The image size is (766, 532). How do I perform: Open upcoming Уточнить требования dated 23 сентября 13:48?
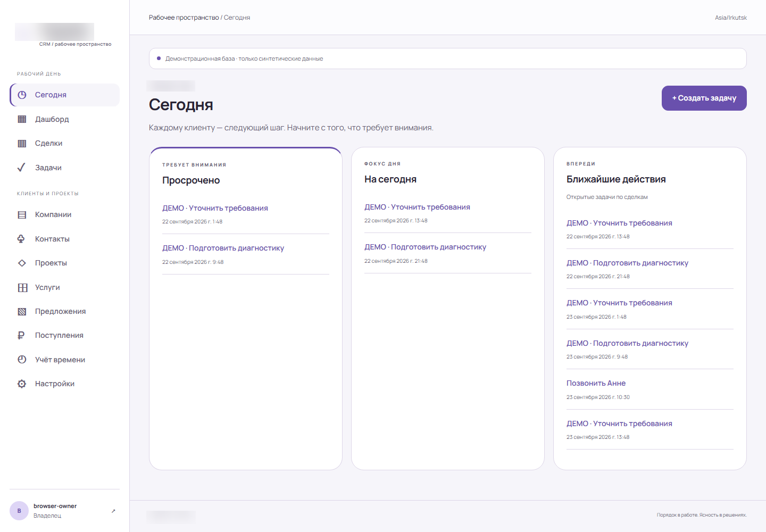coord(619,423)
